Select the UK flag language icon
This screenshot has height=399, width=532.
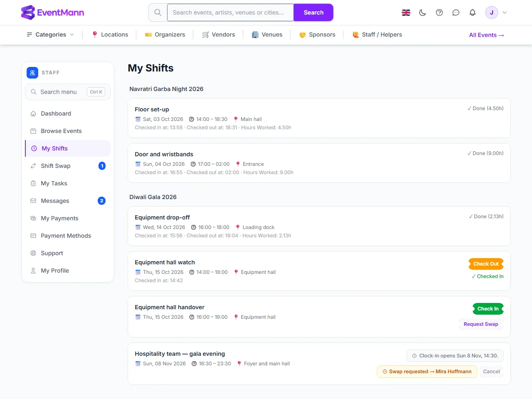(x=406, y=12)
